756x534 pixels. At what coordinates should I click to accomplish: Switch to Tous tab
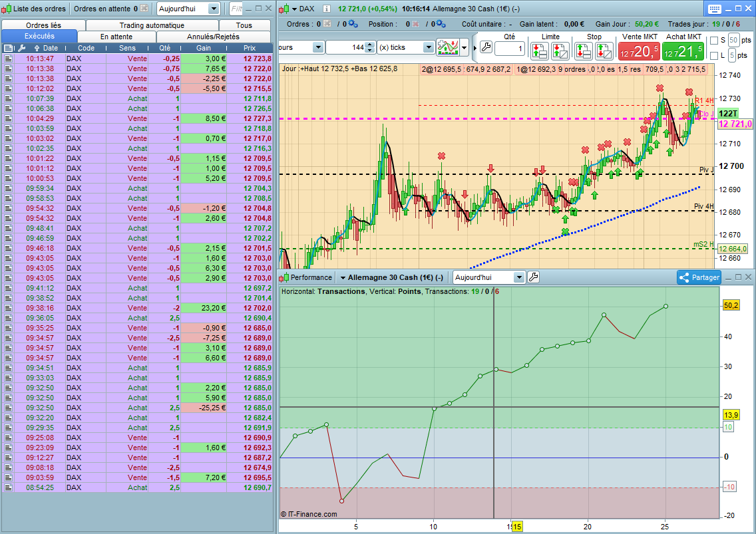244,25
